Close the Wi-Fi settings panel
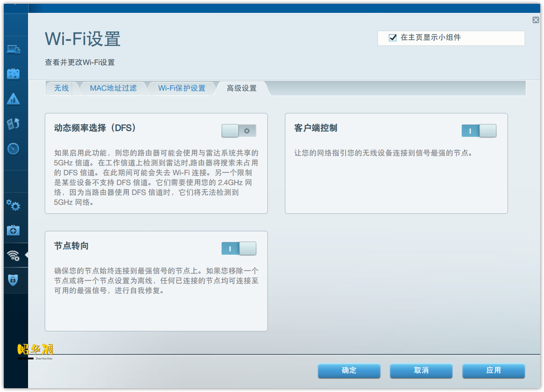 [536, 20]
